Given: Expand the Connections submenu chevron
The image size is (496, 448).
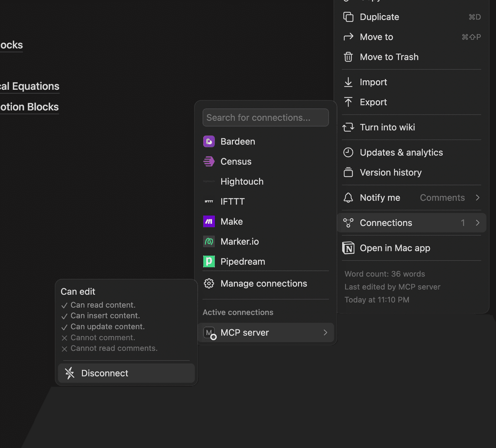Looking at the screenshot, I should (477, 223).
